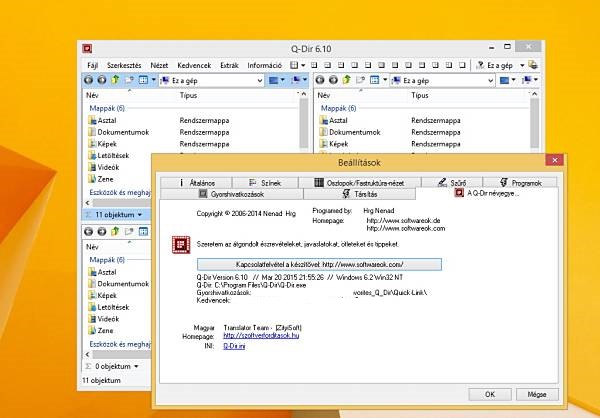
Task: Open the szoftverforditasok.hu homepage link
Action: [x=261, y=336]
